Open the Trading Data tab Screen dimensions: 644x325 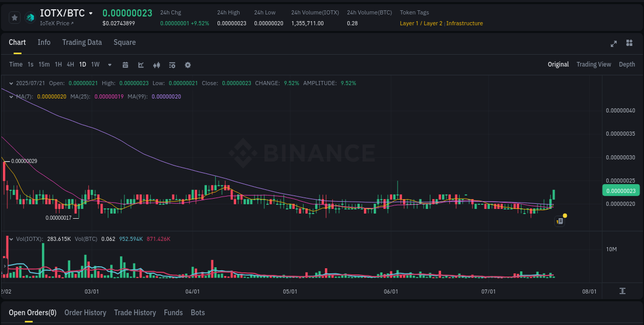pyautogui.click(x=82, y=42)
